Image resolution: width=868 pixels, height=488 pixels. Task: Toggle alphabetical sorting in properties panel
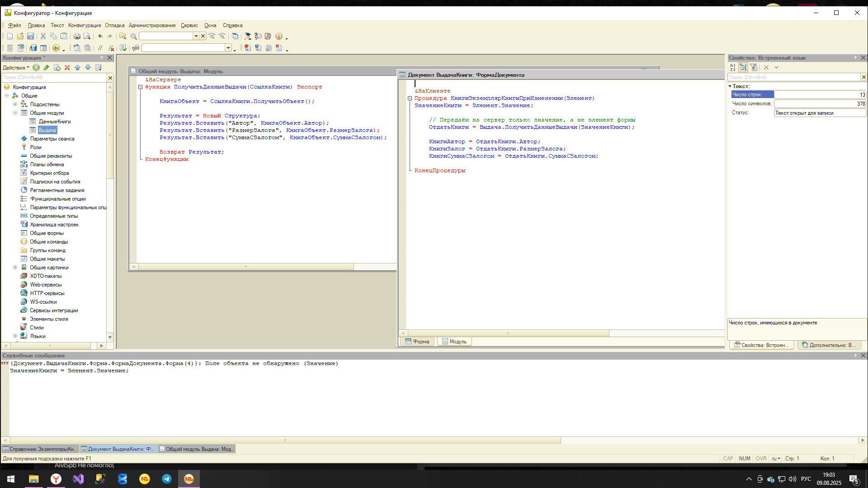click(x=733, y=68)
